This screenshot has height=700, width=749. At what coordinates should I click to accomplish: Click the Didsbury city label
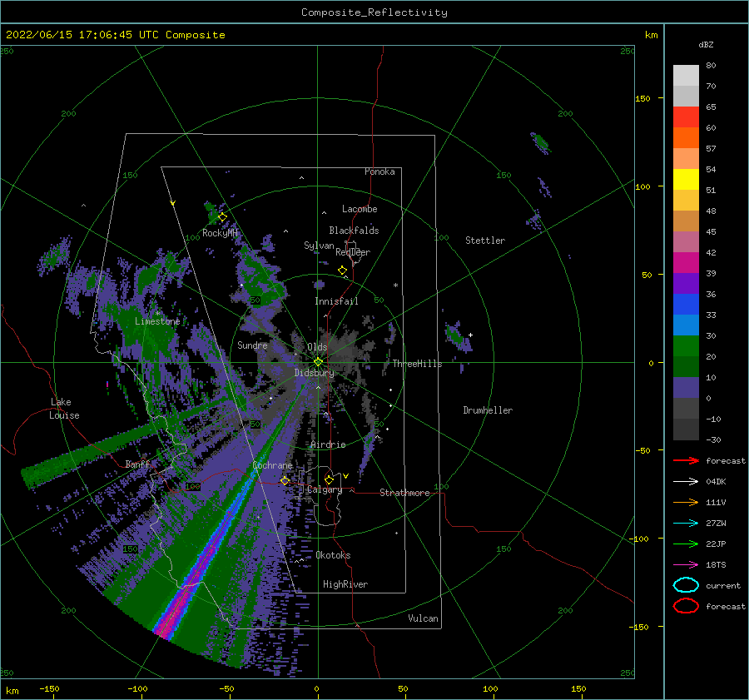pyautogui.click(x=314, y=373)
